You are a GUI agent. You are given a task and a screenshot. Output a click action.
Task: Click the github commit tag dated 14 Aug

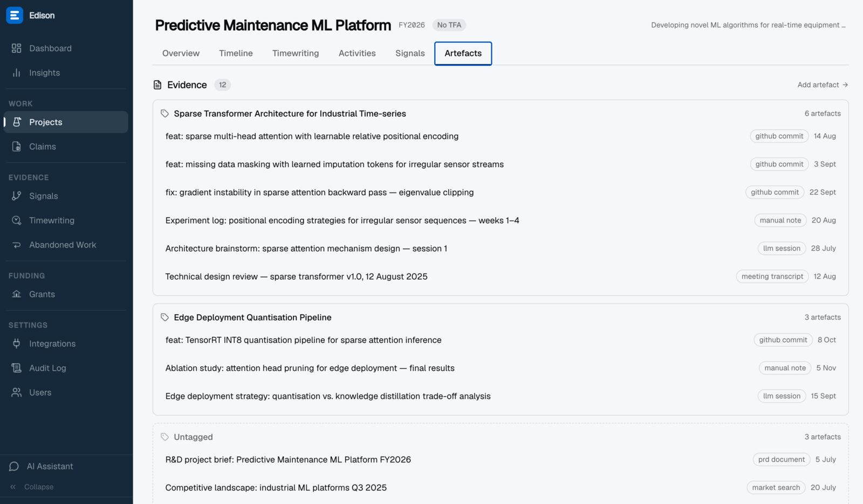pos(779,136)
